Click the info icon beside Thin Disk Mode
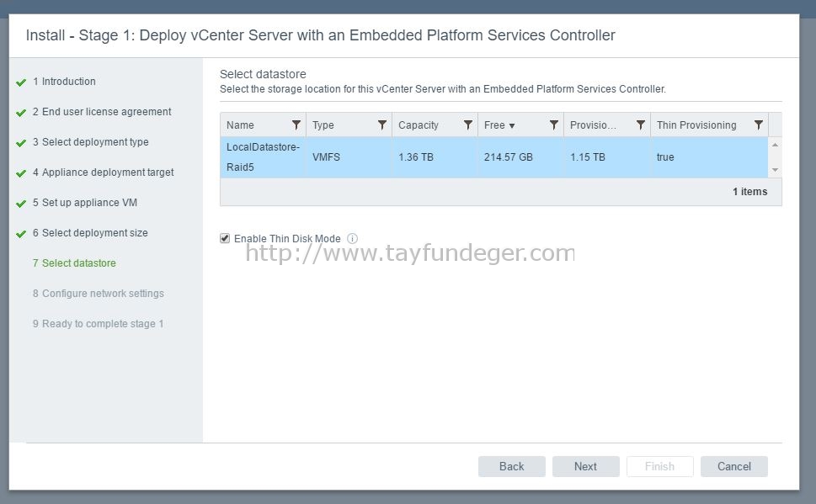 [x=352, y=238]
